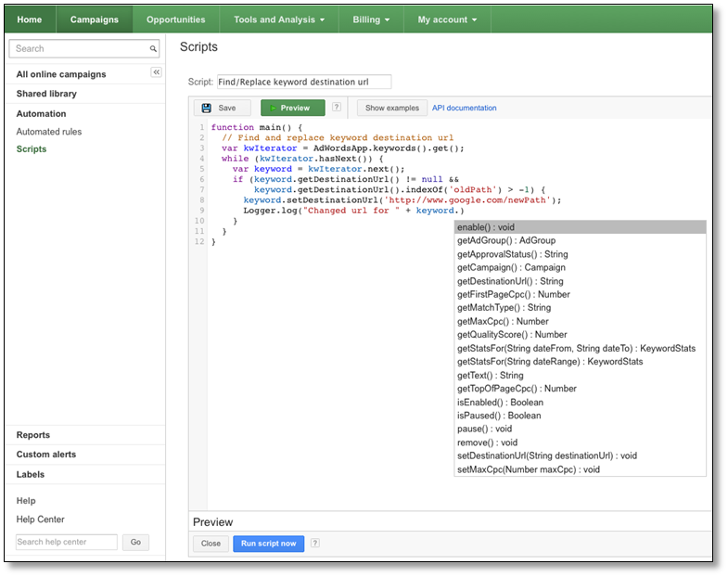The image size is (728, 577).
Task: Close the Preview panel
Action: tap(211, 544)
